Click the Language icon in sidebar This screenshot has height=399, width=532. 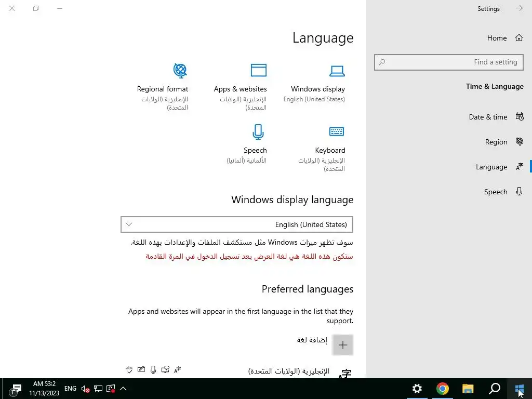(x=520, y=167)
